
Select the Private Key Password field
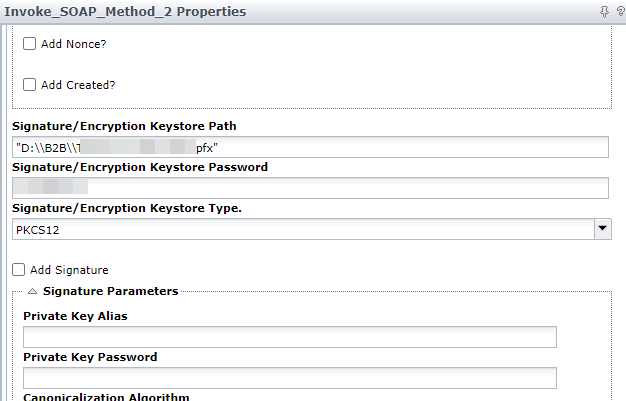click(x=290, y=378)
